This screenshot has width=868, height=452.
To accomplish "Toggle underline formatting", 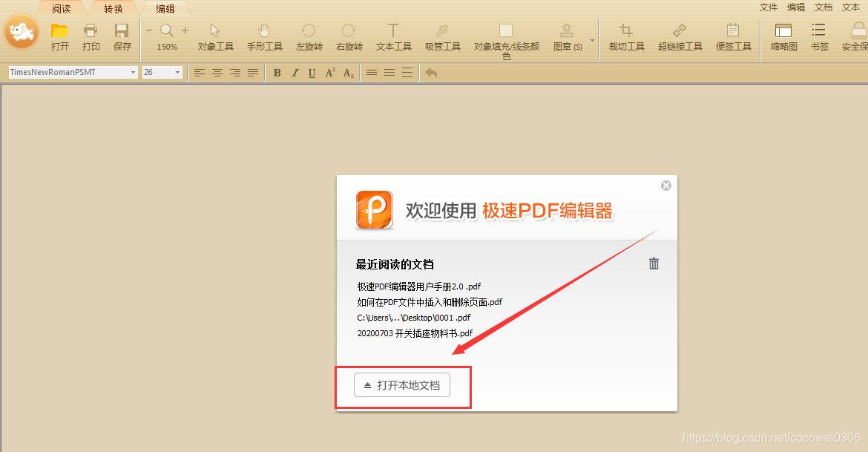I will 312,73.
